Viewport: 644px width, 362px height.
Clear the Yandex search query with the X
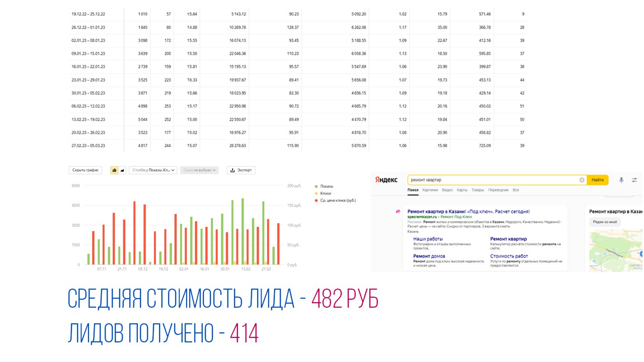tap(582, 180)
